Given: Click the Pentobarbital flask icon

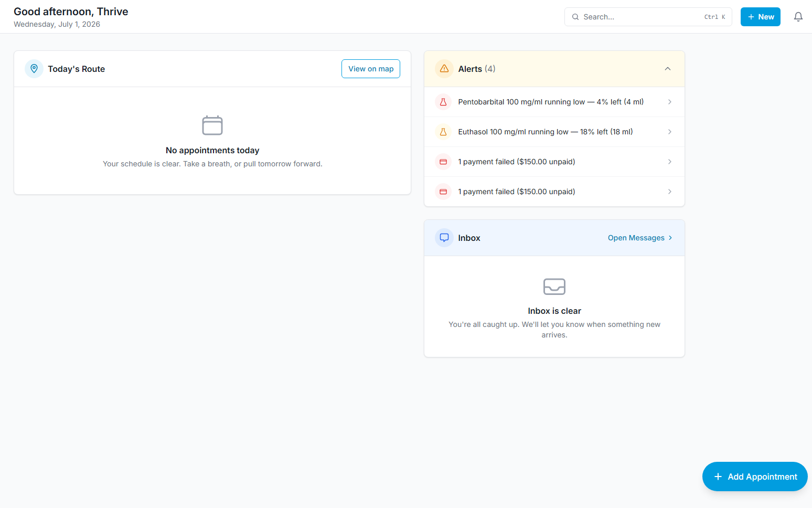Looking at the screenshot, I should (443, 102).
